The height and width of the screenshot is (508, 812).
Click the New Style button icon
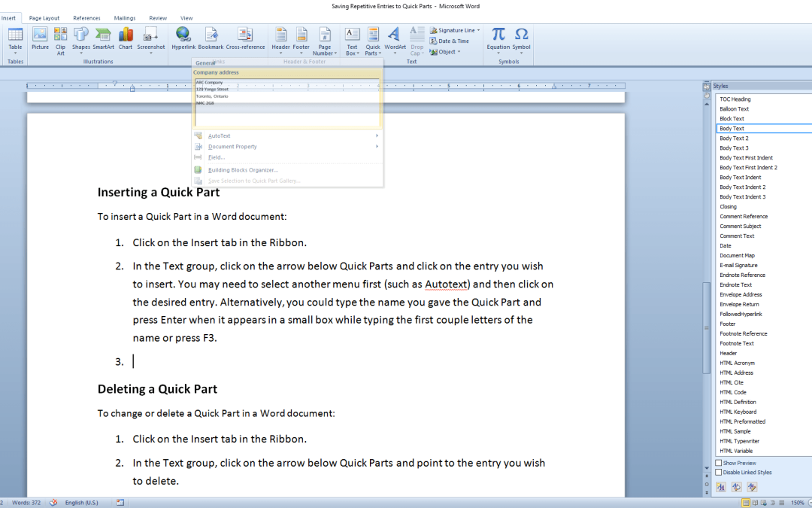721,487
